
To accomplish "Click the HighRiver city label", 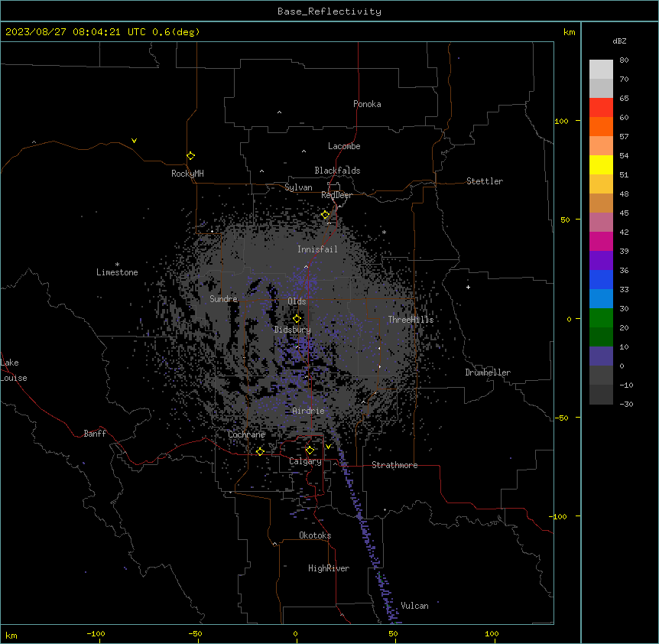I will coord(329,568).
